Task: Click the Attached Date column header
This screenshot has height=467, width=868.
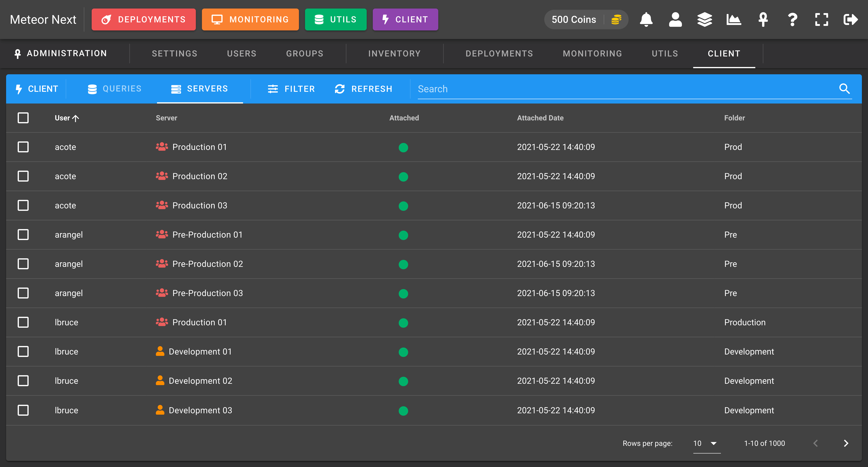Action: tap(540, 118)
